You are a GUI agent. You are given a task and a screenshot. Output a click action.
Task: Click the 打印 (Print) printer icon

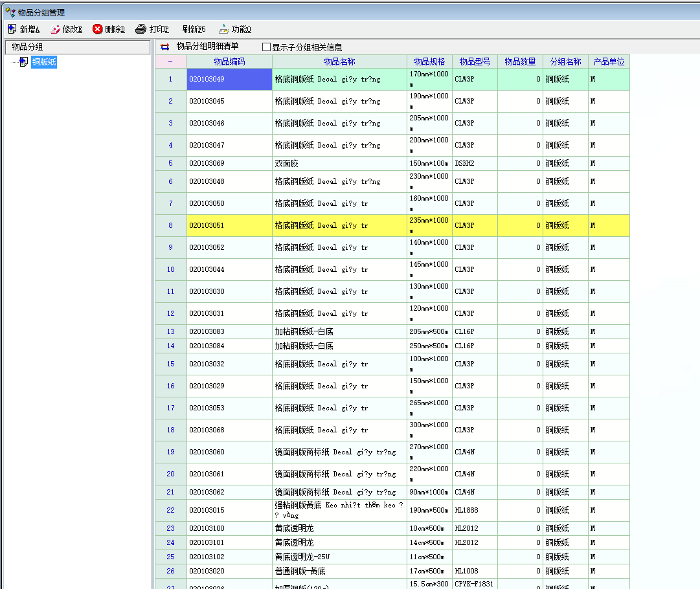[141, 29]
